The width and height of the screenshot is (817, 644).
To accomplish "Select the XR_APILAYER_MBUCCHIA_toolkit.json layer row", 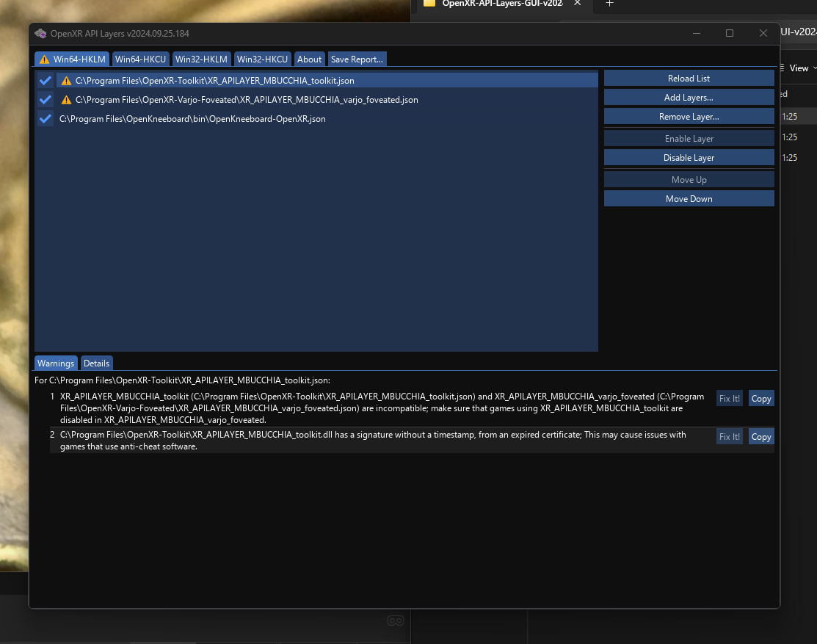I will pyautogui.click(x=327, y=80).
